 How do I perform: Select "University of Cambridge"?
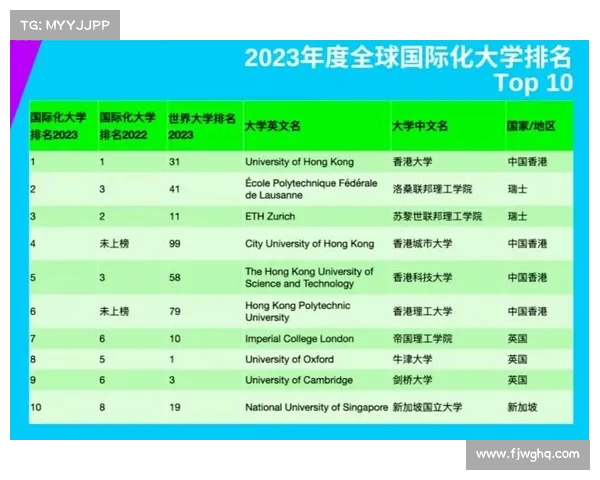coord(299,380)
